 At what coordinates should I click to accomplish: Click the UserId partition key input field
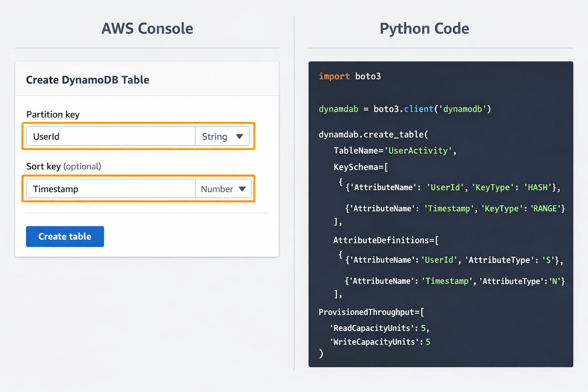111,137
